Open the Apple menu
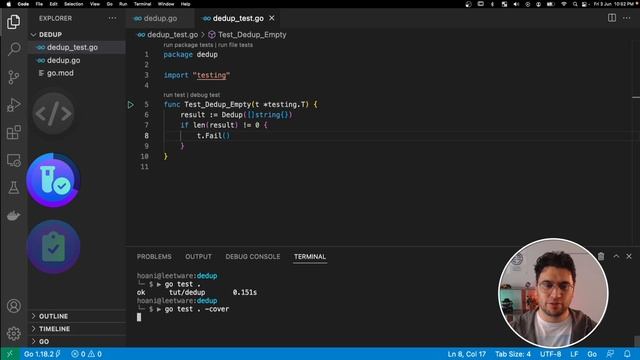The width and height of the screenshot is (640, 360). (9, 4)
